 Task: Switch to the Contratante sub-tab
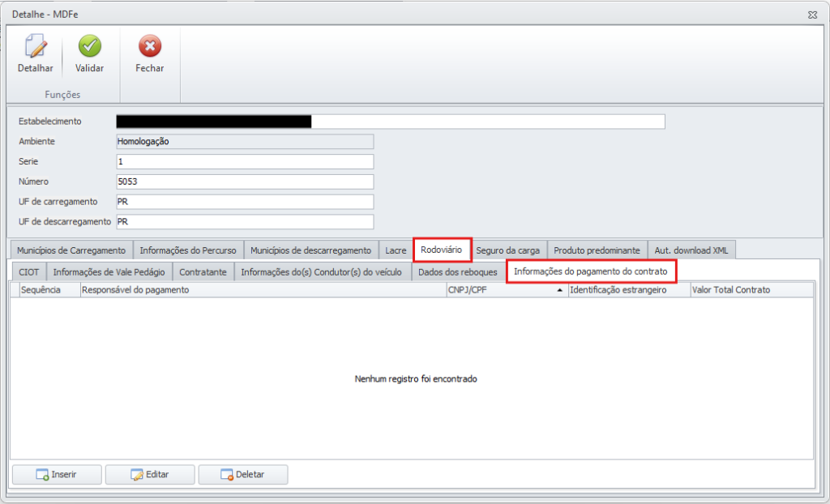click(x=203, y=272)
